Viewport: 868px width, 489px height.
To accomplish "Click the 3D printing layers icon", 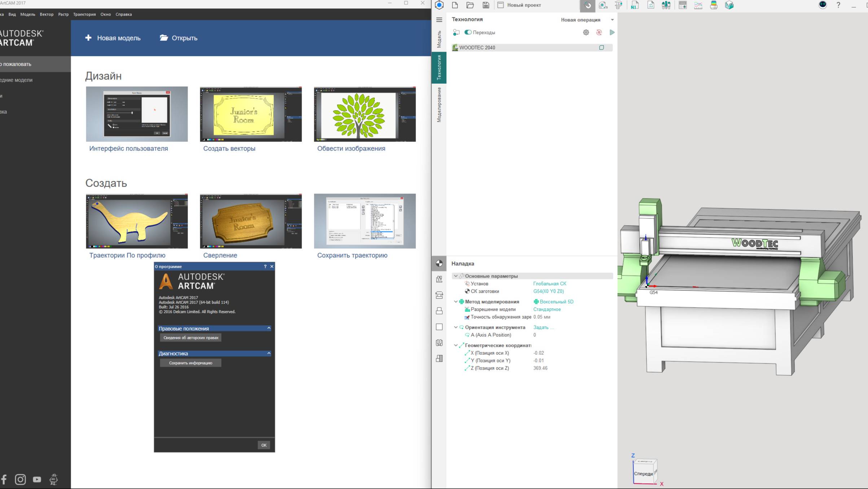I will coord(714,5).
